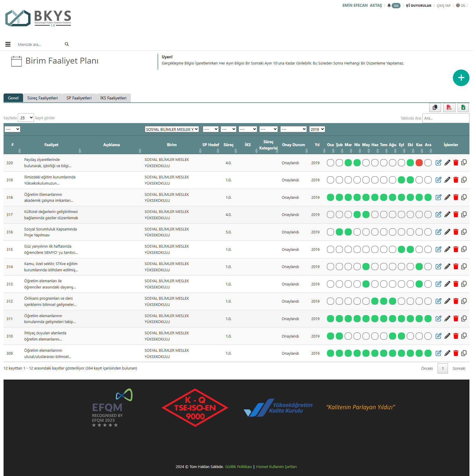Go to the Sonraki page
This screenshot has height=476, width=473.
click(459, 368)
